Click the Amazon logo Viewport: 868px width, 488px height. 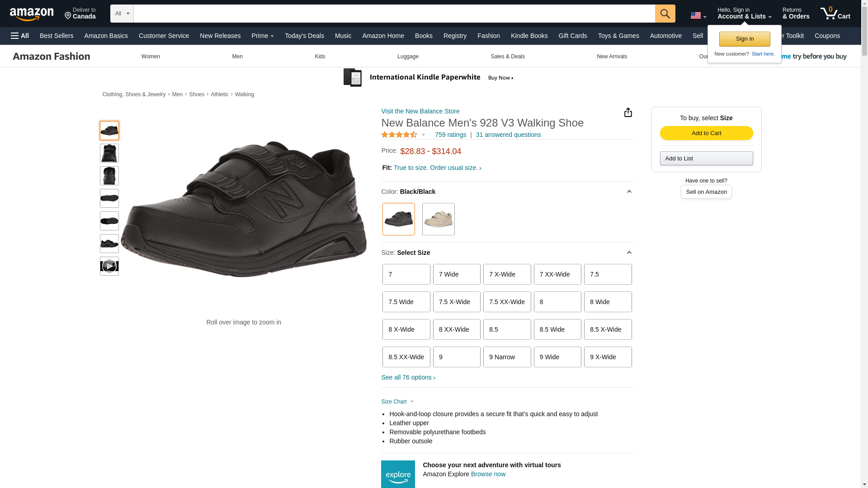coord(32,14)
